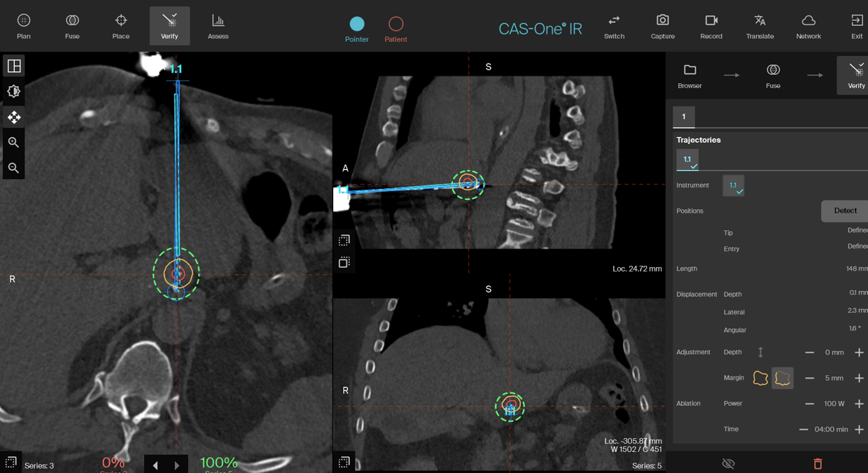Decrease depth adjustment
868x473 pixels.
(809, 353)
